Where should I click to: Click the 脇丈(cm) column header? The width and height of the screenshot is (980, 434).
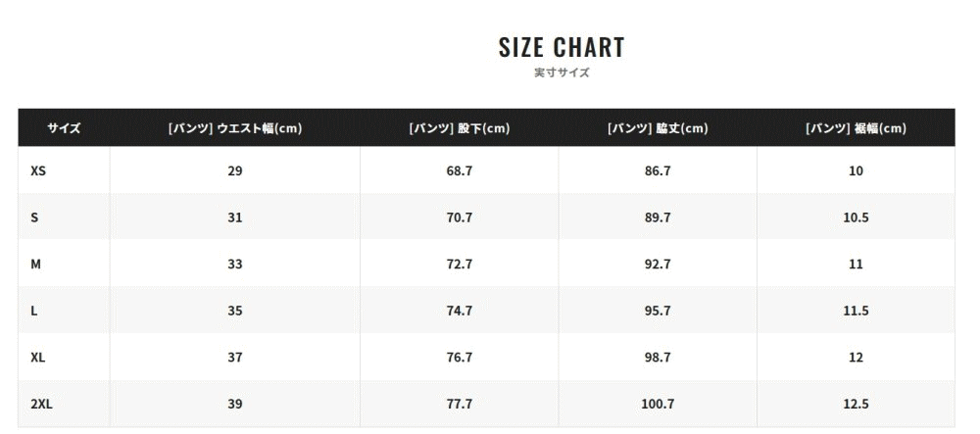(x=658, y=128)
